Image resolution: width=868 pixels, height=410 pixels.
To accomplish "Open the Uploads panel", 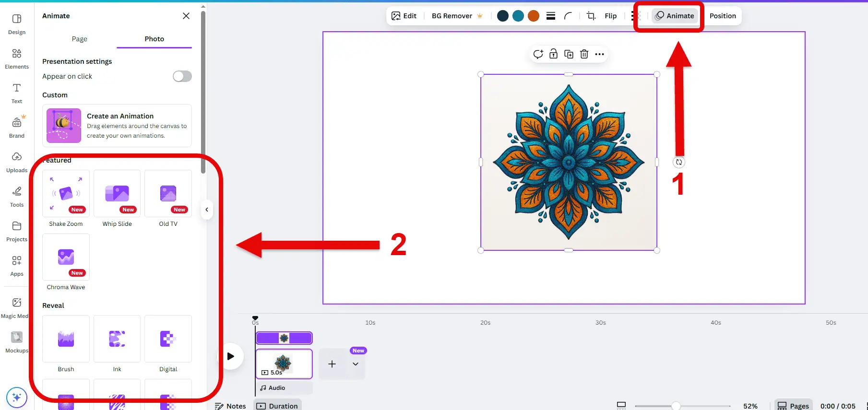I will pyautogui.click(x=17, y=162).
